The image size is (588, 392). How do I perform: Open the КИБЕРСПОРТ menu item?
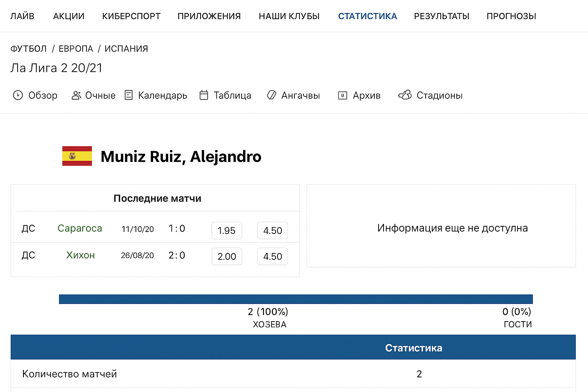coord(131,16)
